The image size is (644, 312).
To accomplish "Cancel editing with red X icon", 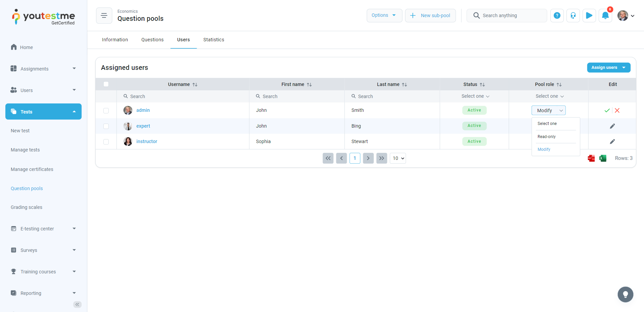I will tap(617, 110).
